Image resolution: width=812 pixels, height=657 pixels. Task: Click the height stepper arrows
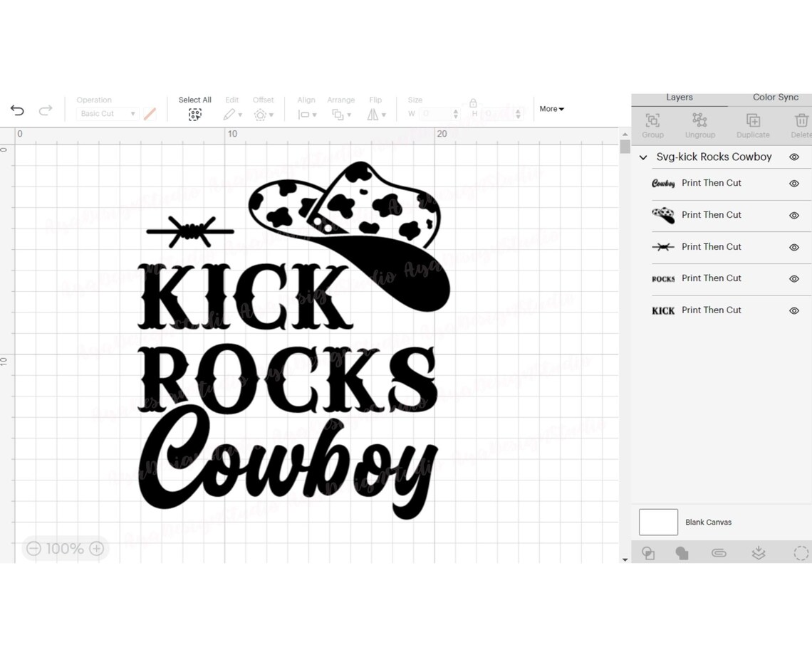click(x=518, y=114)
